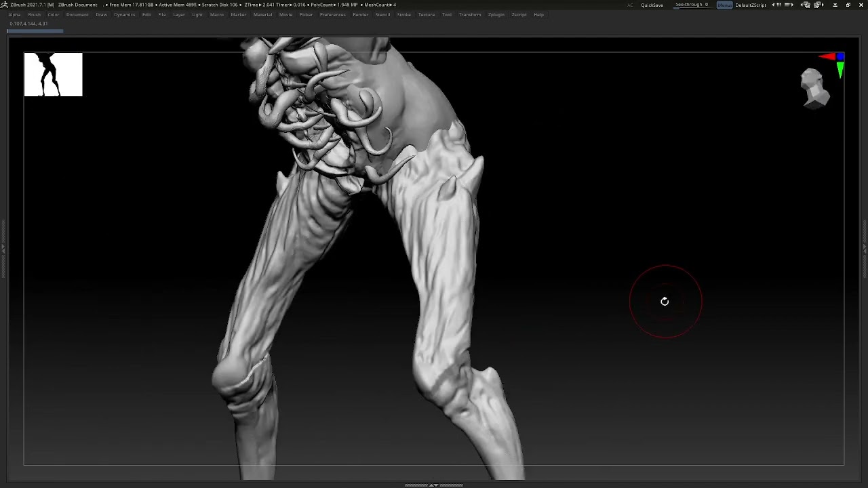
Task: Click the PolyCount status text
Action: point(334,5)
